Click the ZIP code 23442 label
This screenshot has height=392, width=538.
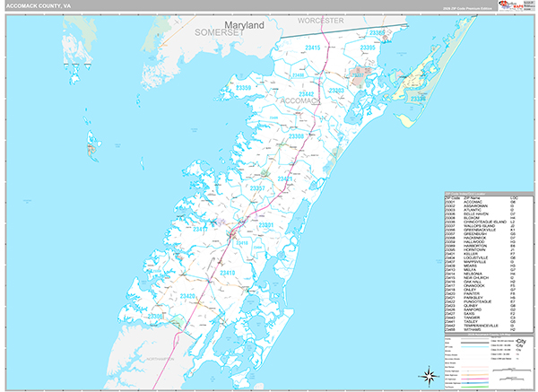pyautogui.click(x=308, y=93)
